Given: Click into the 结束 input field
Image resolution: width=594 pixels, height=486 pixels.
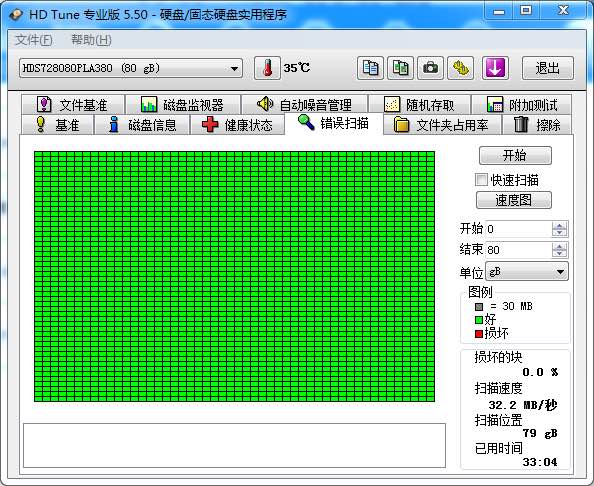Looking at the screenshot, I should pyautogui.click(x=519, y=250).
